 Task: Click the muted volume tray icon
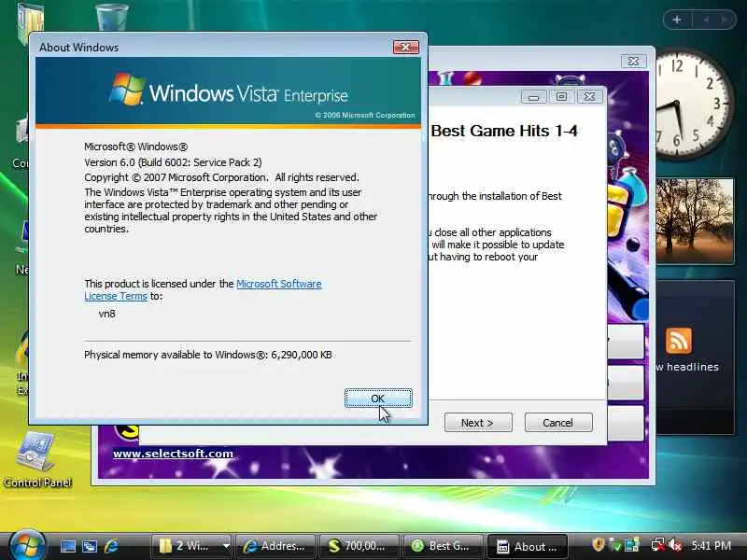point(674,545)
